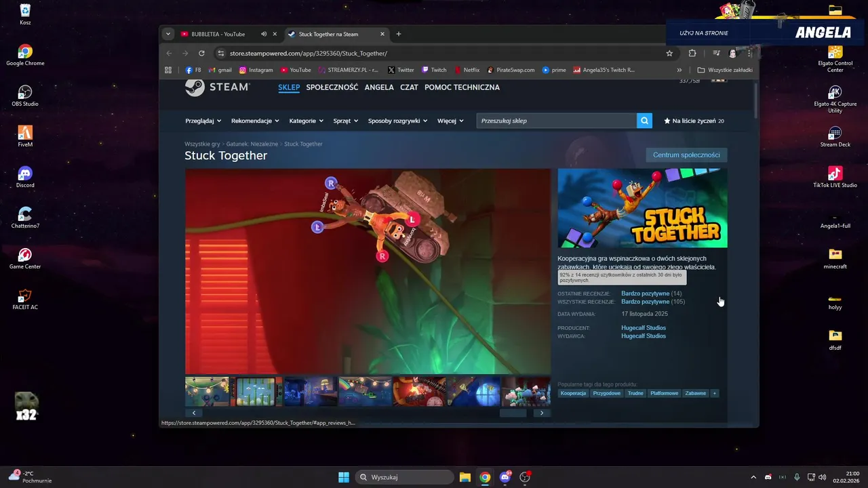Screen dimensions: 868x488
Task: Open the Elgato 4K Capture Utility icon
Action: (835, 98)
